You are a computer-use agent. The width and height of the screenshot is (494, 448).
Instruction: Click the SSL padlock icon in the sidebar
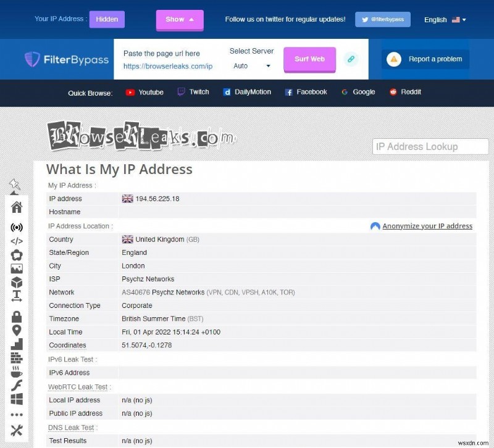click(x=17, y=317)
